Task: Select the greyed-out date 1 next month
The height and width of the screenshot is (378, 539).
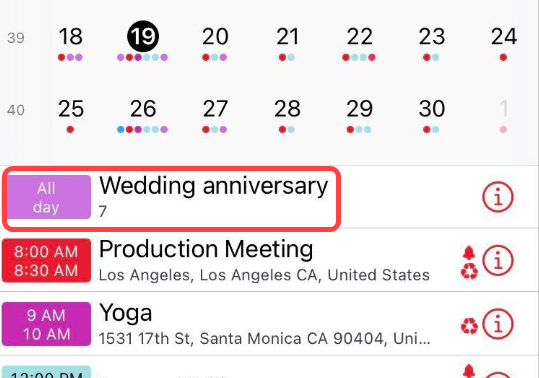Action: (504, 109)
